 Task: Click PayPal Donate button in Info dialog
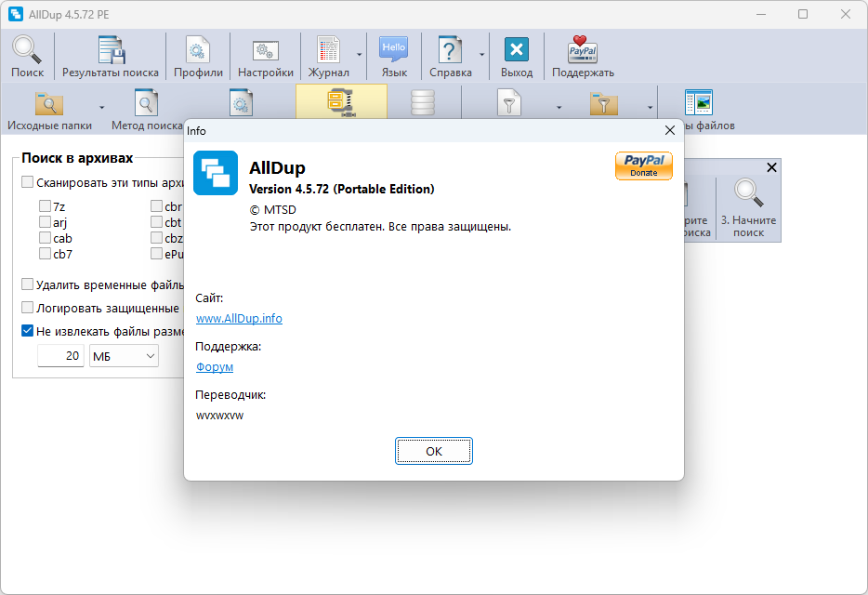(x=644, y=165)
